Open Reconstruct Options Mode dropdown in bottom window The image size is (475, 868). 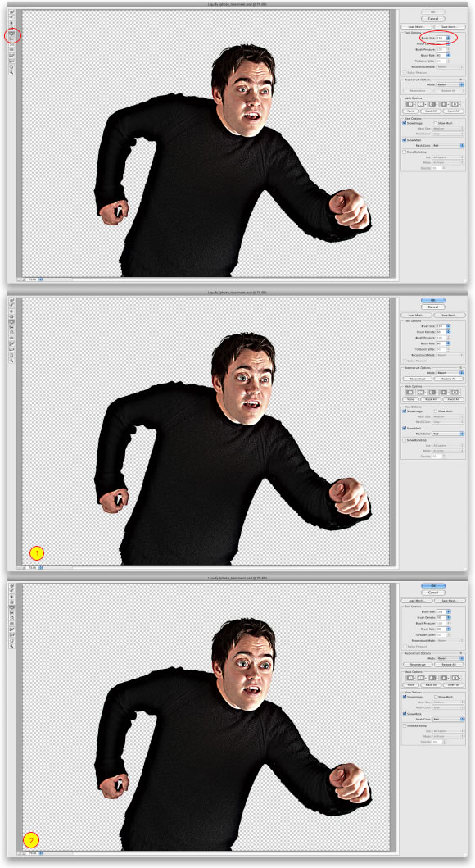tap(450, 658)
